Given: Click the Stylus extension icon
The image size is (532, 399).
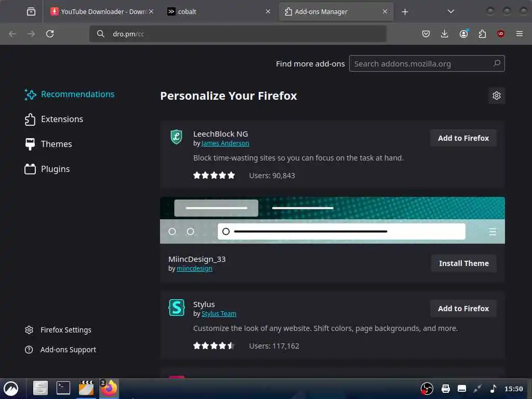Looking at the screenshot, I should [x=177, y=308].
